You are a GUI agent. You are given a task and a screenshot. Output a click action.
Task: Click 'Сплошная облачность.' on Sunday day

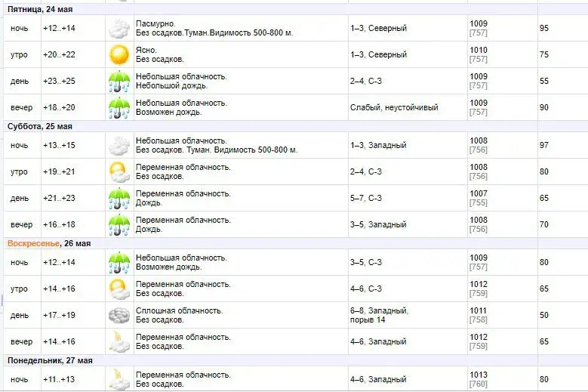point(179,310)
